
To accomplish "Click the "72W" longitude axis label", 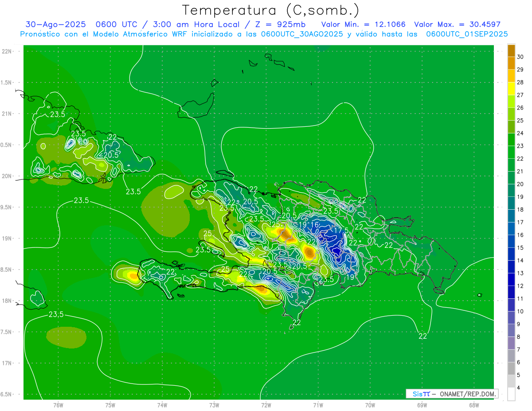I will click(x=266, y=405).
